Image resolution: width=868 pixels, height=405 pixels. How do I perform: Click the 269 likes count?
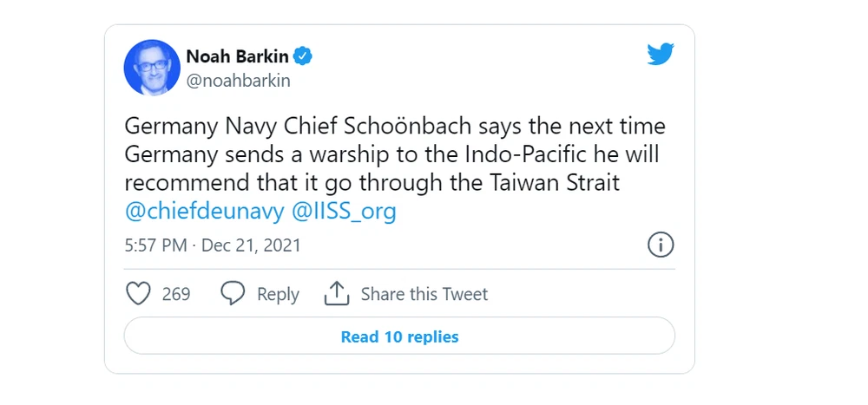(x=176, y=294)
